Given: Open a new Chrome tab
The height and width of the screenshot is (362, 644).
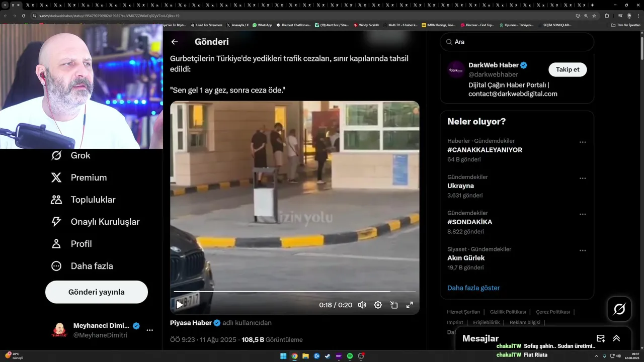Looking at the screenshot, I should [x=592, y=5].
